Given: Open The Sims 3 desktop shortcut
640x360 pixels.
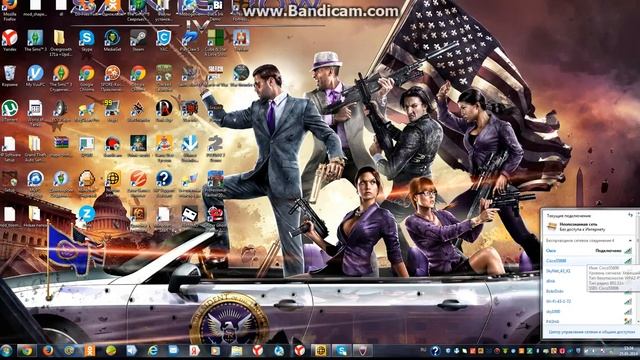Looking at the screenshot, I should (x=35, y=40).
